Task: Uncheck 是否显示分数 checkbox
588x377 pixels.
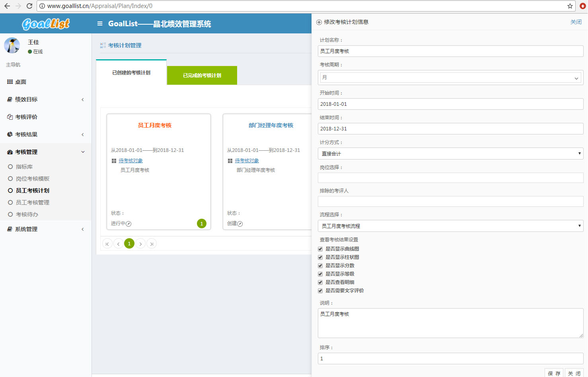Action: click(320, 266)
